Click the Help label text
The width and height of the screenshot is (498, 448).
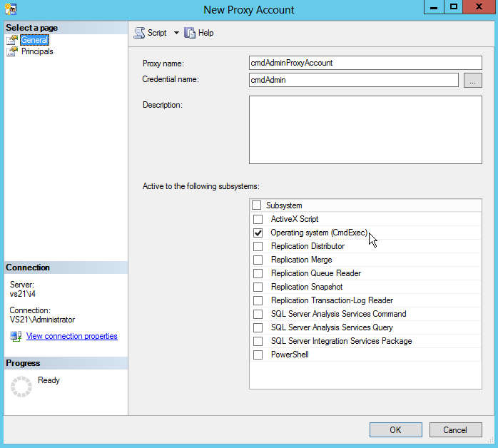[x=205, y=33]
